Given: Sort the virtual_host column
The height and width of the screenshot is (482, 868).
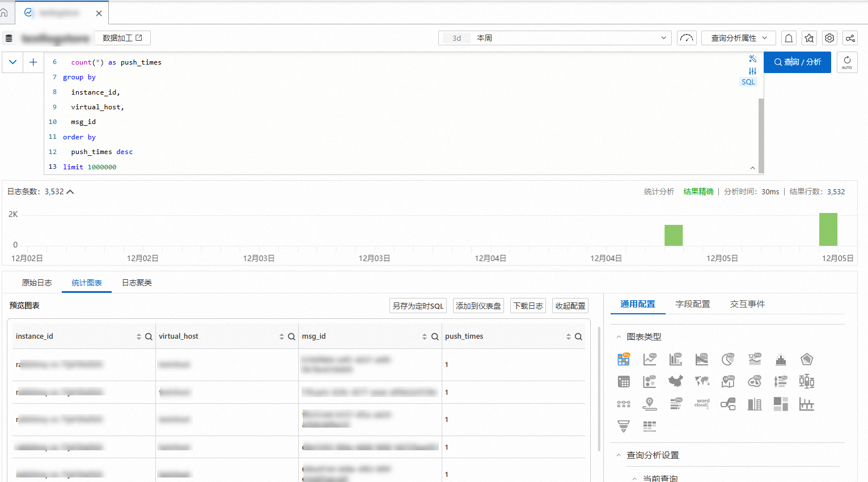Looking at the screenshot, I should pos(281,336).
